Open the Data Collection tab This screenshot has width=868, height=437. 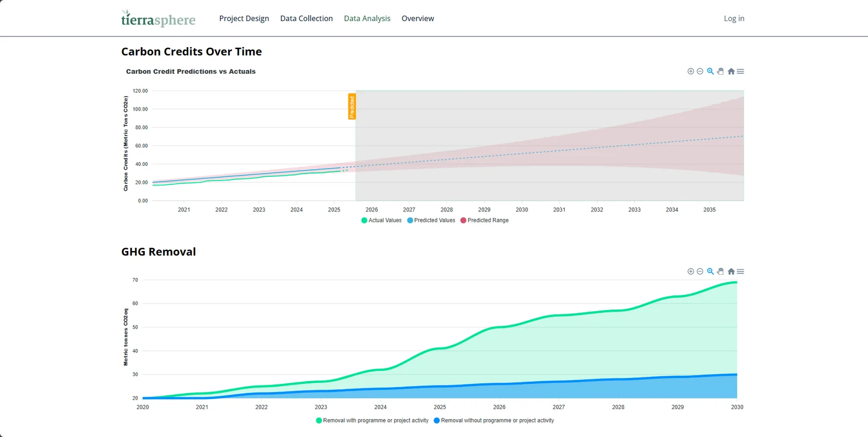point(307,18)
